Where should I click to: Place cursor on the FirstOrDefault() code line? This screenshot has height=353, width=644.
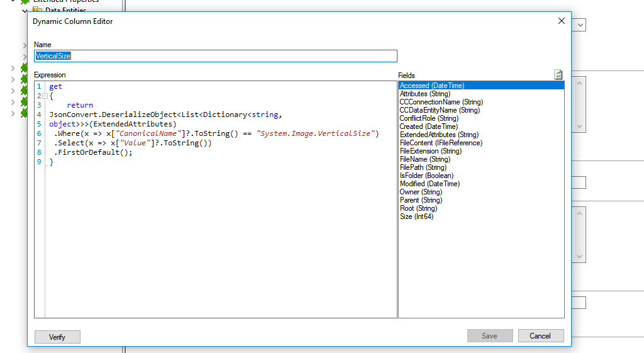point(93,152)
